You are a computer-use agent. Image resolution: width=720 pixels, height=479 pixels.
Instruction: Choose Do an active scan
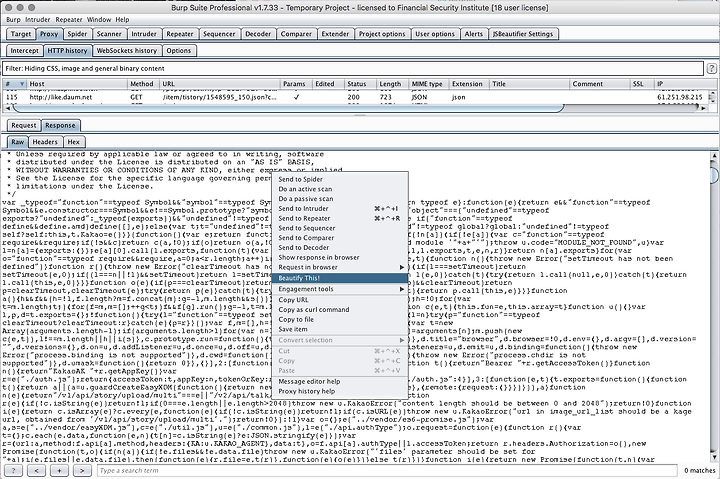coord(340,189)
